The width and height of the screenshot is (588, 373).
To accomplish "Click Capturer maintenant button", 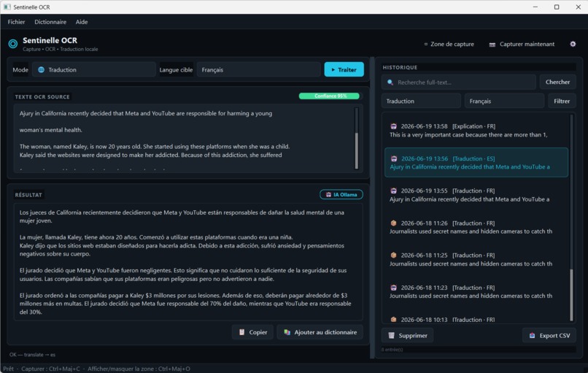I will point(522,44).
